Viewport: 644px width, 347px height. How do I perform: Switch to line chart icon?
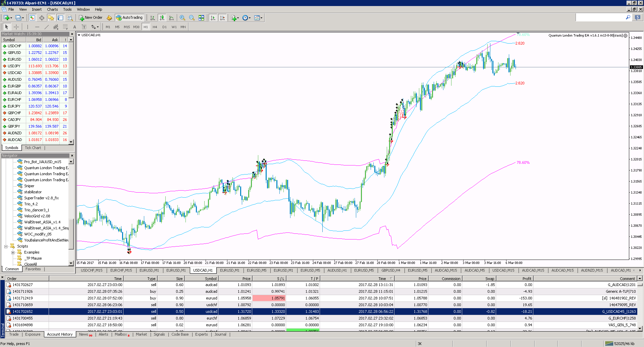coord(171,18)
